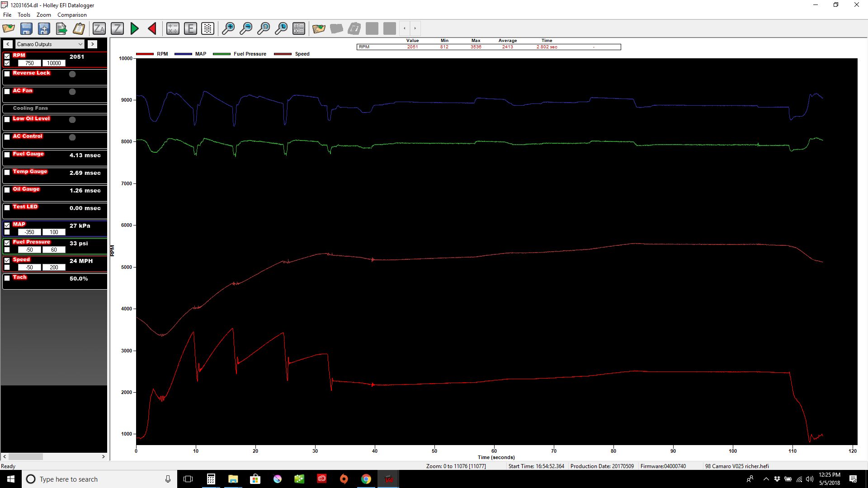Toggle the MAP channel visibility

[7, 225]
